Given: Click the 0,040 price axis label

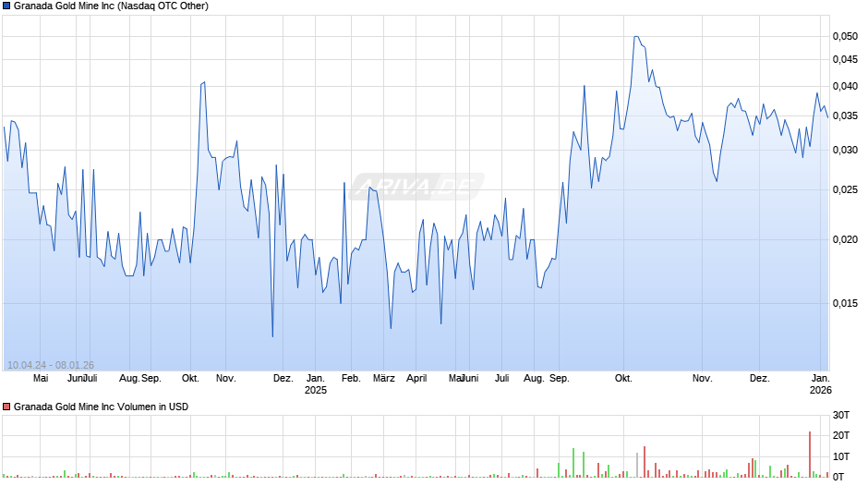Looking at the screenshot, I should tap(845, 87).
